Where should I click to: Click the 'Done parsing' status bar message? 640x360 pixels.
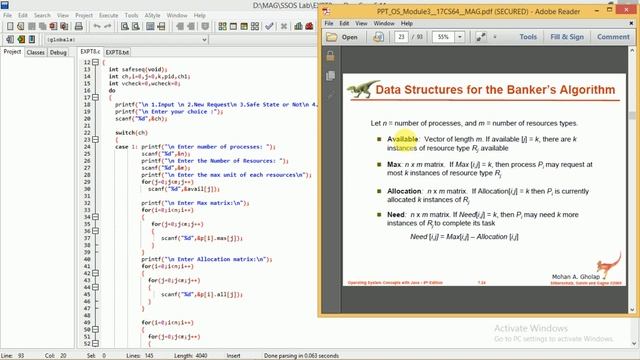[301, 356]
